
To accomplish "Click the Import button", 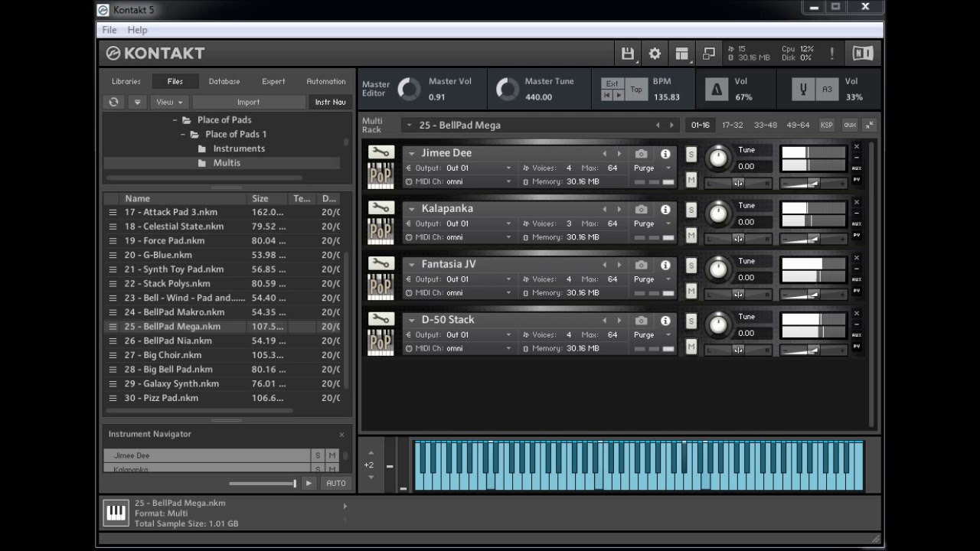I will (x=249, y=102).
